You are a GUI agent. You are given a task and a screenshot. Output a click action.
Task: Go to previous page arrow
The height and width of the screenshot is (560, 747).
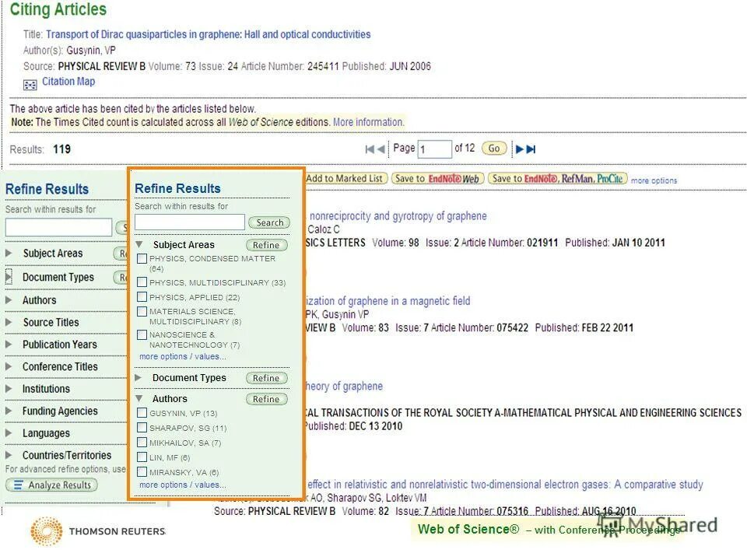[381, 149]
